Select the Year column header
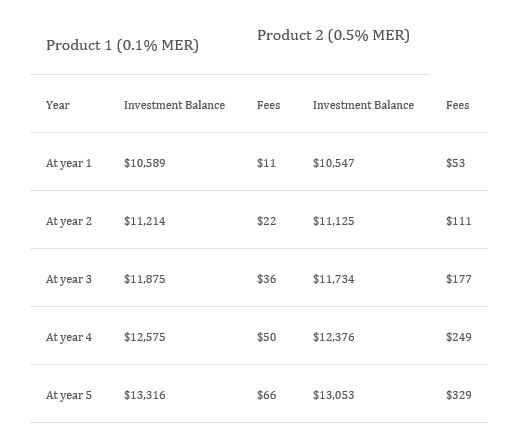Image resolution: width=515 pixels, height=436 pixels. [x=58, y=105]
